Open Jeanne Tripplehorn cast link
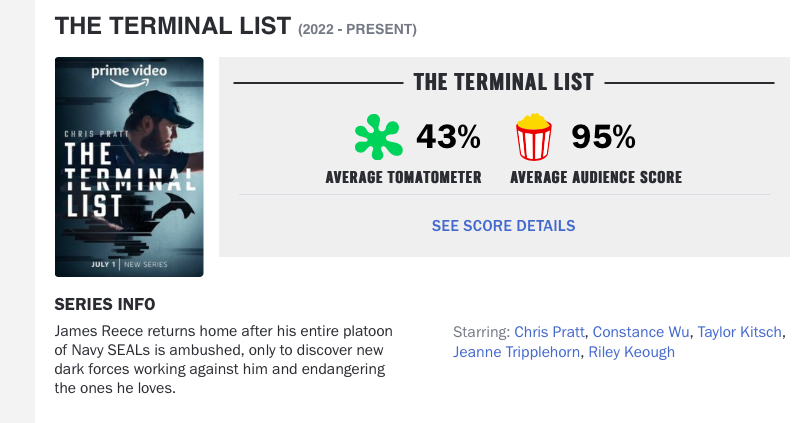The image size is (803, 423). point(516,352)
